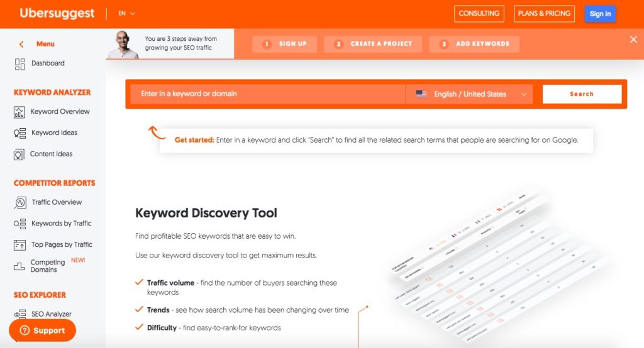Open the Support chat button
This screenshot has width=644, height=348.
[x=42, y=330]
